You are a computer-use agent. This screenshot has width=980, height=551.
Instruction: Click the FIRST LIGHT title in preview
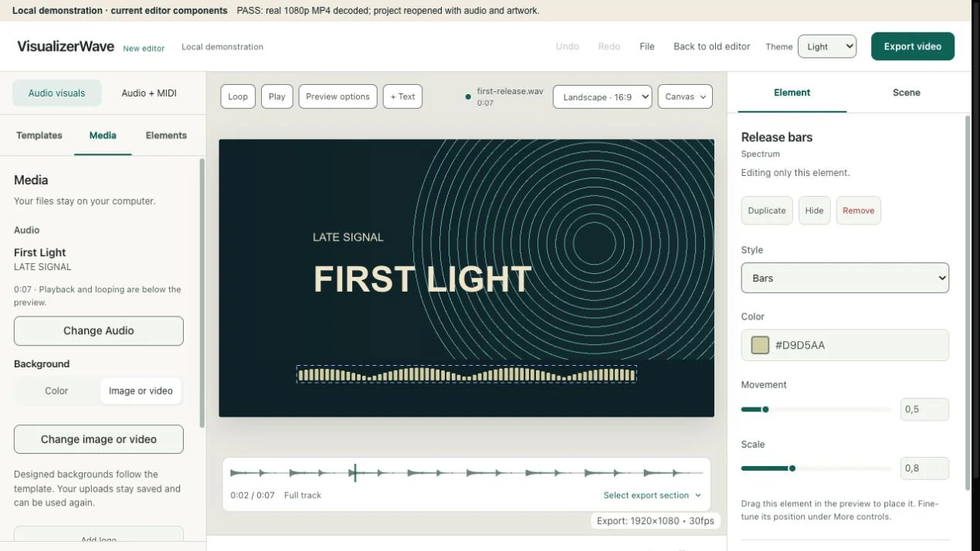422,279
